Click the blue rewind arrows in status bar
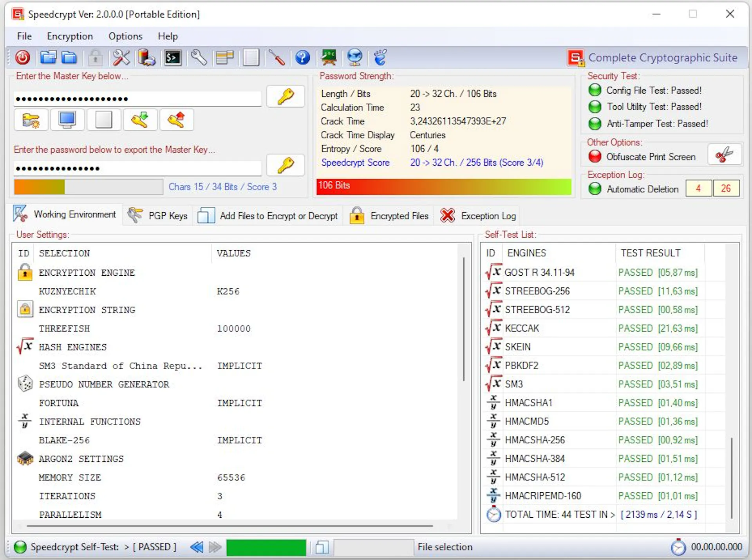Image resolution: width=752 pixels, height=560 pixels. coord(197,547)
